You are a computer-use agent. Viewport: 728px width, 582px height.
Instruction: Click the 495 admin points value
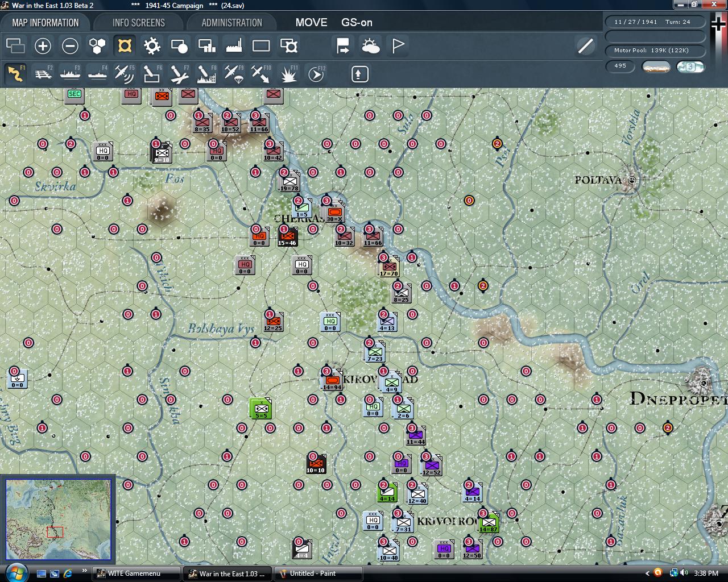620,66
